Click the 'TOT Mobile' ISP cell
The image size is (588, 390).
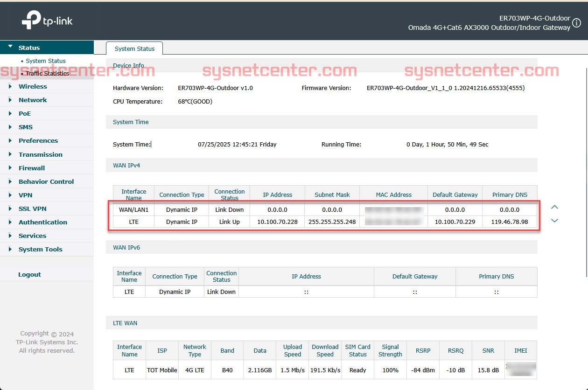(x=162, y=370)
